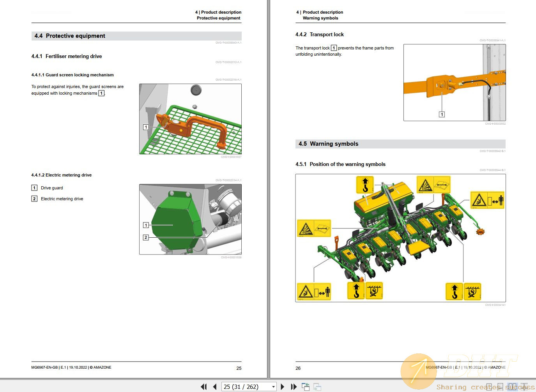The height and width of the screenshot is (392, 536).
Task: Click the '4.4.2 Transport lock' heading
Action: click(320, 34)
